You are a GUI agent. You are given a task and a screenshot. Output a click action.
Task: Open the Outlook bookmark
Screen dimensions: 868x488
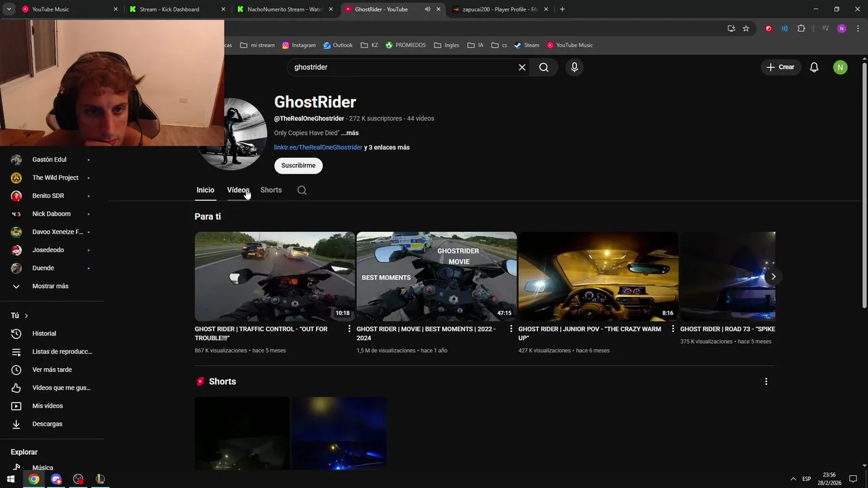(x=338, y=45)
